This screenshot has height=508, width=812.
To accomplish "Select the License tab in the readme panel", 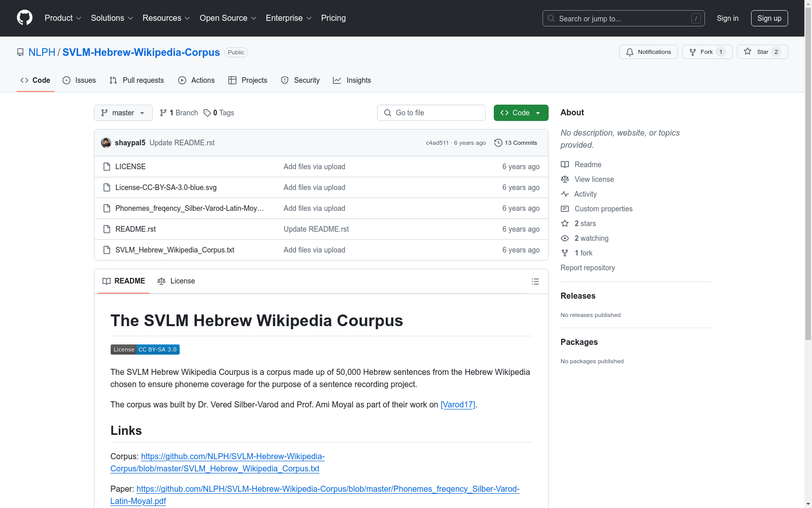I will 176,281.
